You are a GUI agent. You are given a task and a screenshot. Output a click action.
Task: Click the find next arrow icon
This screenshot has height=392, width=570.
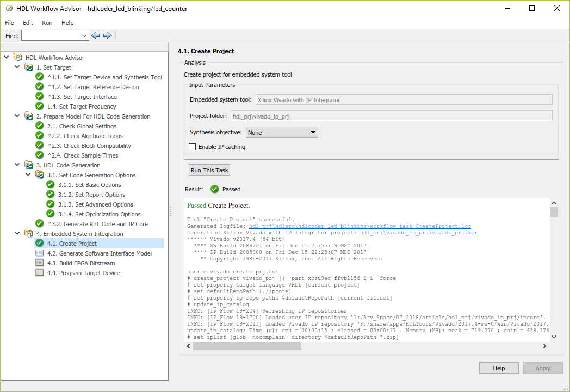[x=107, y=35]
